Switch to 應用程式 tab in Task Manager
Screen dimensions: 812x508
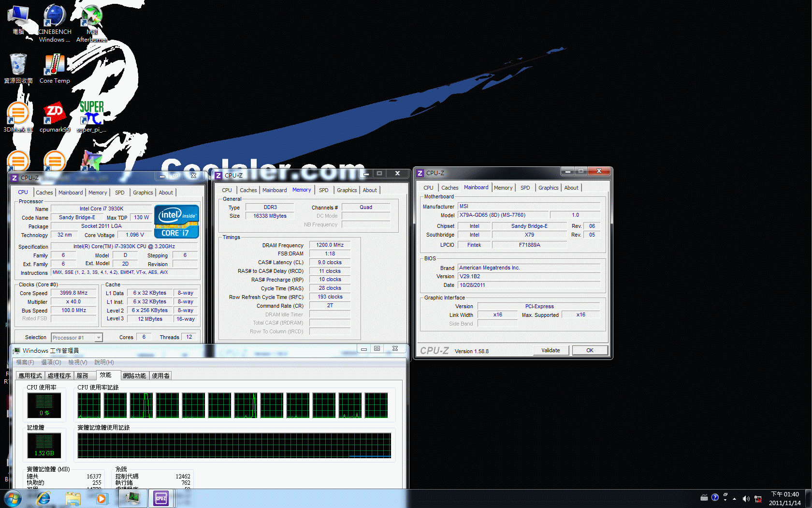pos(30,376)
